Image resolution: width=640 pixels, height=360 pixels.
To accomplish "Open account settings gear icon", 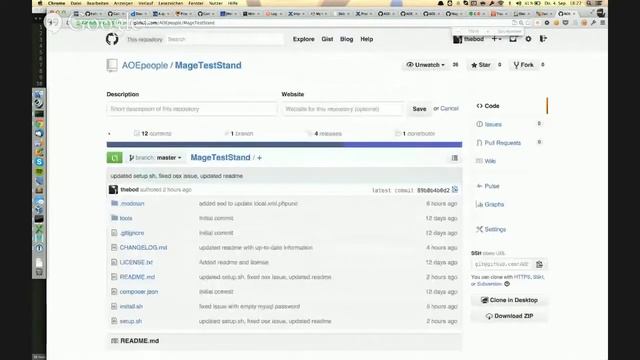I will [x=528, y=39].
